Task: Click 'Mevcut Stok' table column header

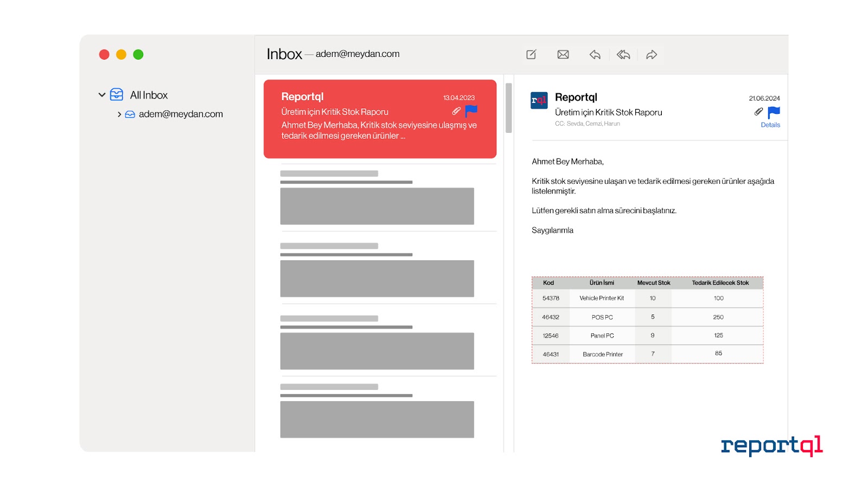Action: click(654, 282)
